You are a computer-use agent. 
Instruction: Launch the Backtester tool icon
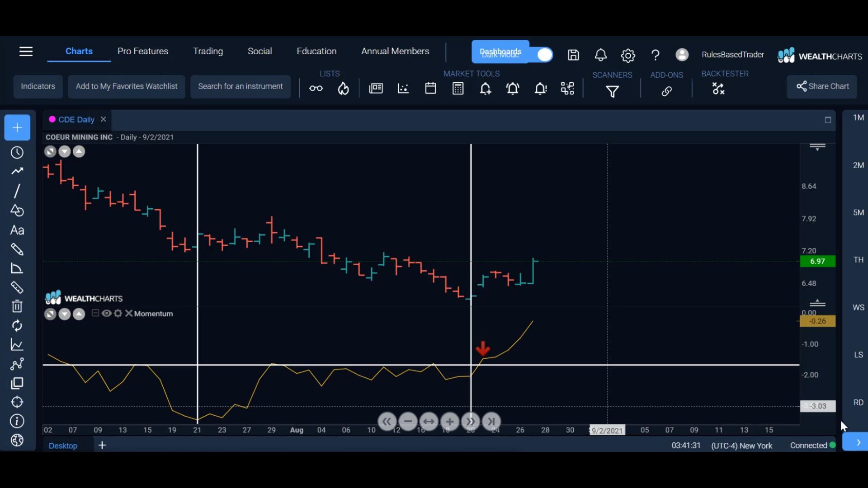718,89
